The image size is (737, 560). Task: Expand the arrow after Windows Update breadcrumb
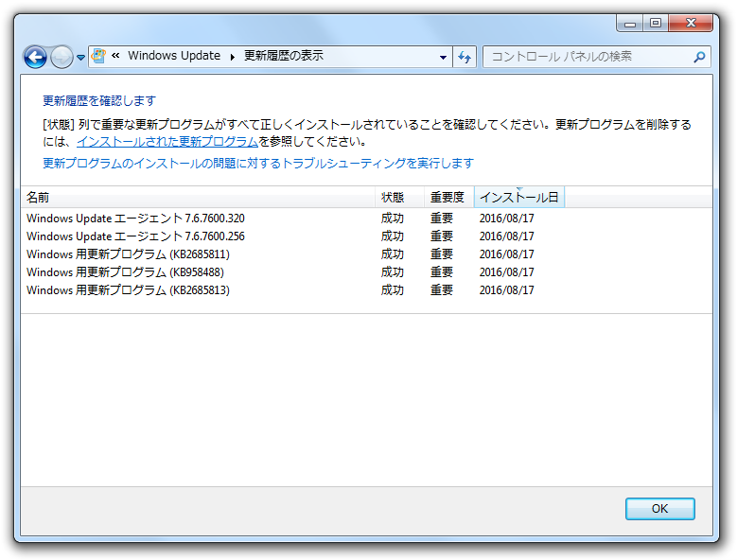(x=232, y=57)
